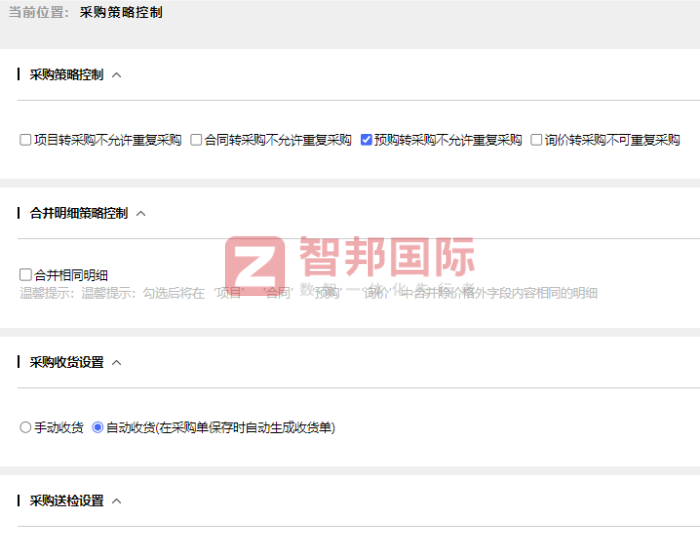Viewport: 700px width, 533px height.
Task: Collapse the 采购送检设置 section chevron
Action: [x=117, y=500]
